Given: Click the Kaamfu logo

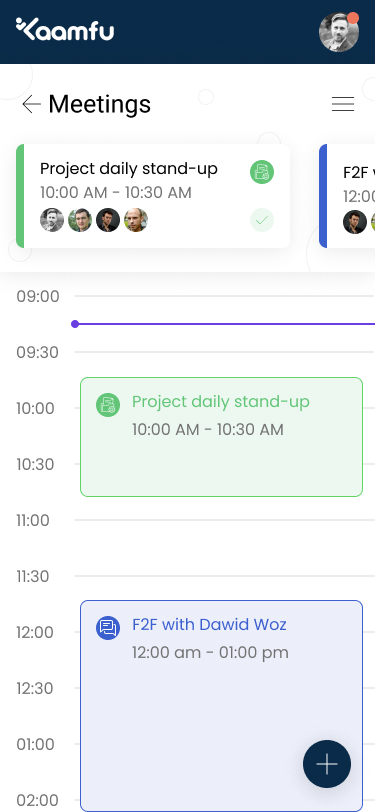Looking at the screenshot, I should [x=65, y=28].
